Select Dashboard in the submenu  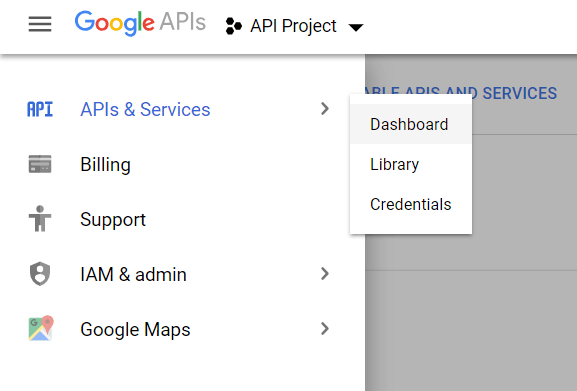(411, 124)
